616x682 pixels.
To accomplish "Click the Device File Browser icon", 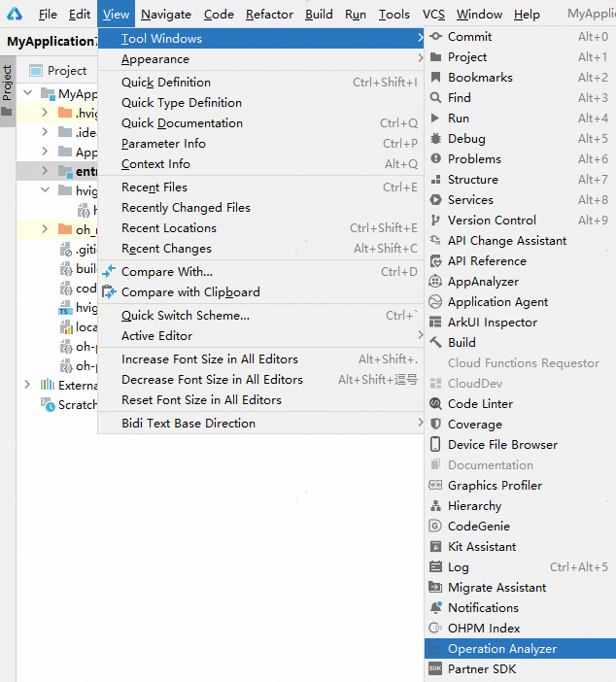I will tap(435, 445).
